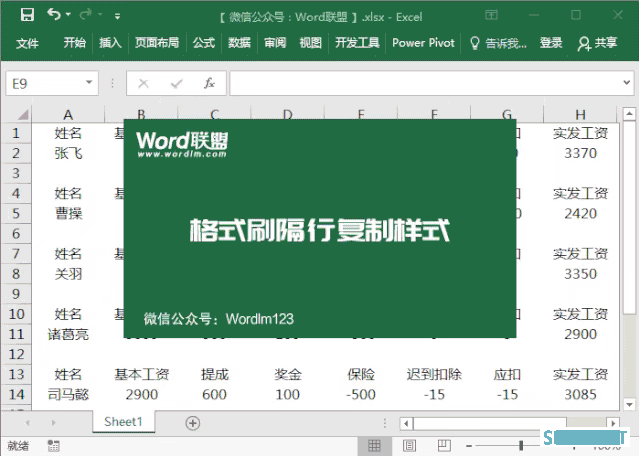Click the value 3370 in column H
The height and width of the screenshot is (456, 639).
click(580, 153)
